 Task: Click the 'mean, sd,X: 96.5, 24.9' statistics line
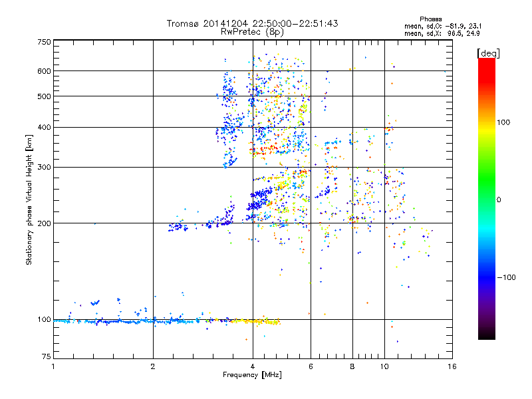click(442, 33)
